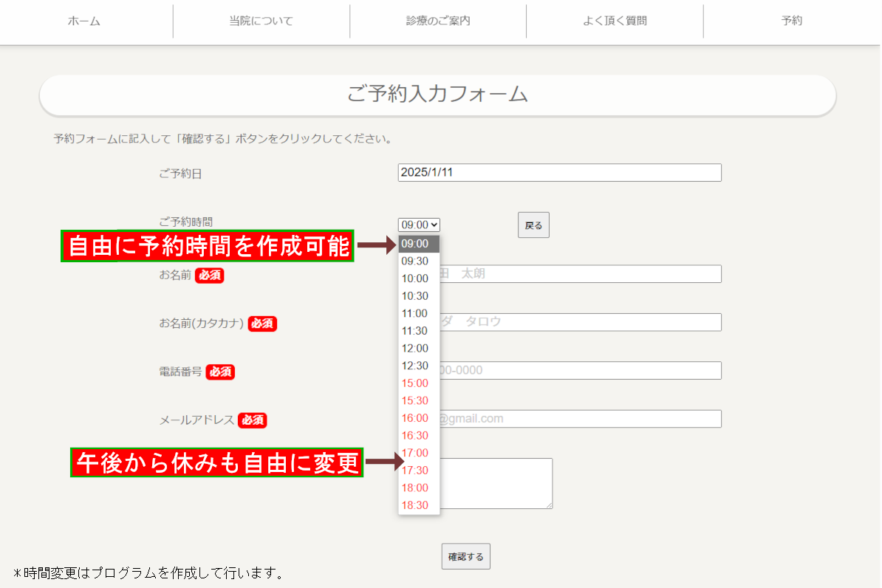Open the 予約 navigation tab
This screenshot has height=588, width=882.
791,21
